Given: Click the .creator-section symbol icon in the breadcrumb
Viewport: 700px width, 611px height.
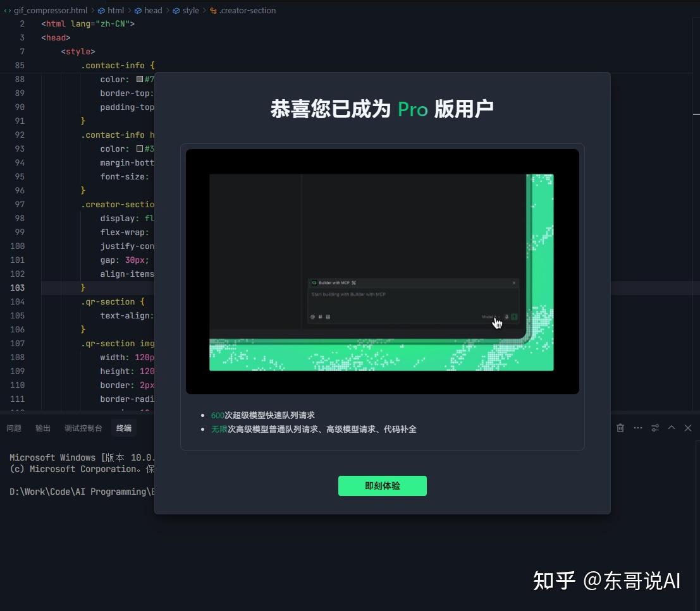Looking at the screenshot, I should [x=212, y=10].
